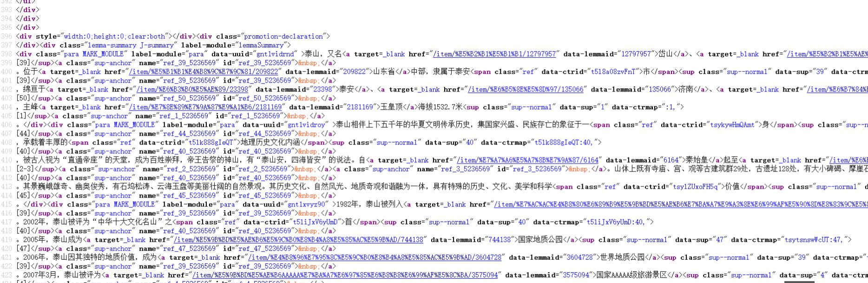Select line number 409 in the gutter
Viewport: 868px width, 283px height.
coord(7,151)
